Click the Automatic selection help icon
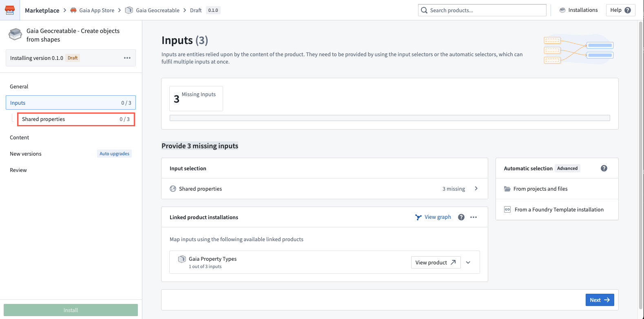 pos(604,168)
